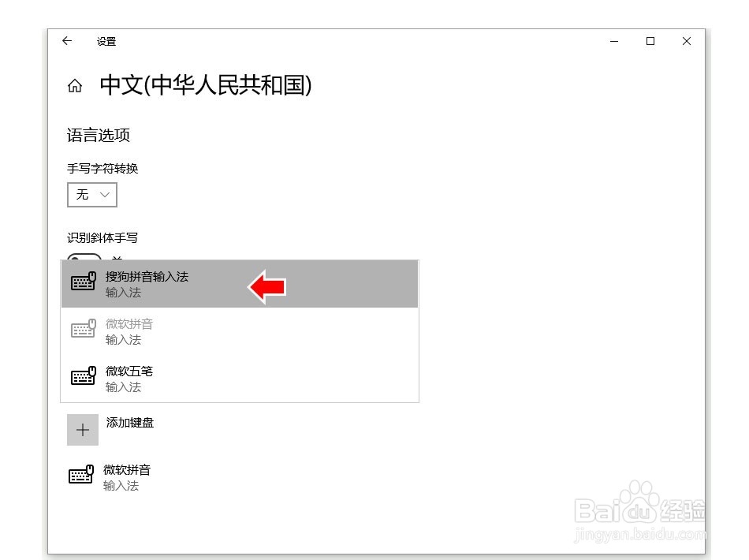Toggle the 识别斜体手写 switch

pos(84,256)
